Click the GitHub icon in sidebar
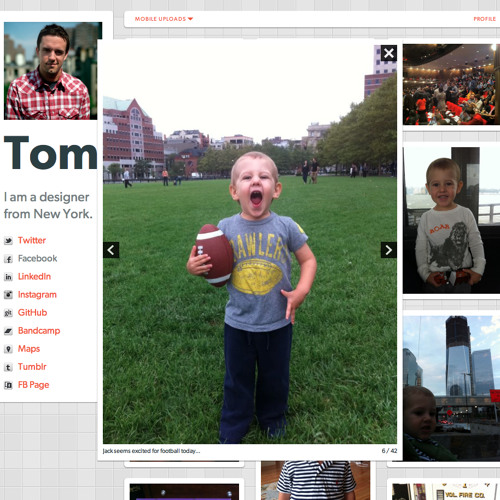The image size is (500, 500). (x=8, y=313)
